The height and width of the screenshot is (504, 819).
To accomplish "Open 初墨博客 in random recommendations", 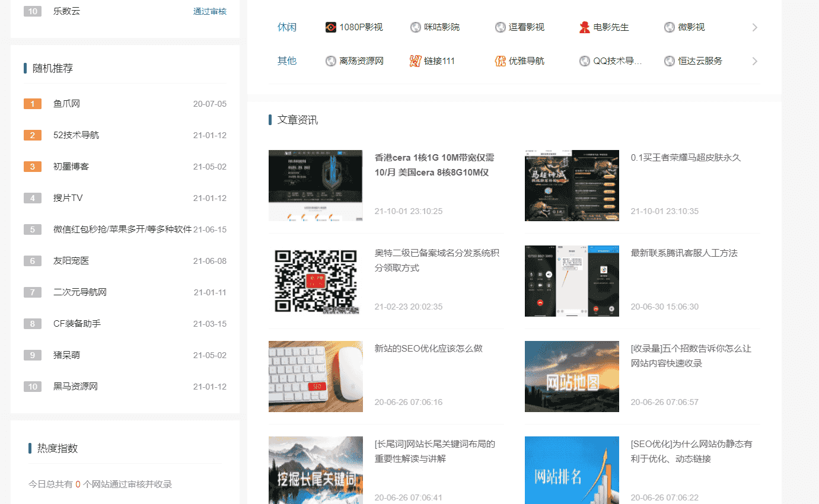I will click(x=71, y=167).
